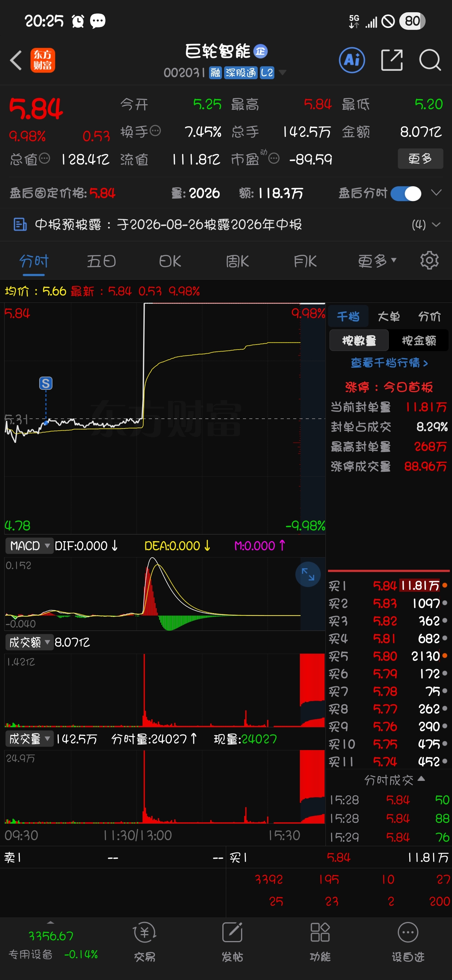Switch to 月K tab
The height and width of the screenshot is (980, 452).
305,261
